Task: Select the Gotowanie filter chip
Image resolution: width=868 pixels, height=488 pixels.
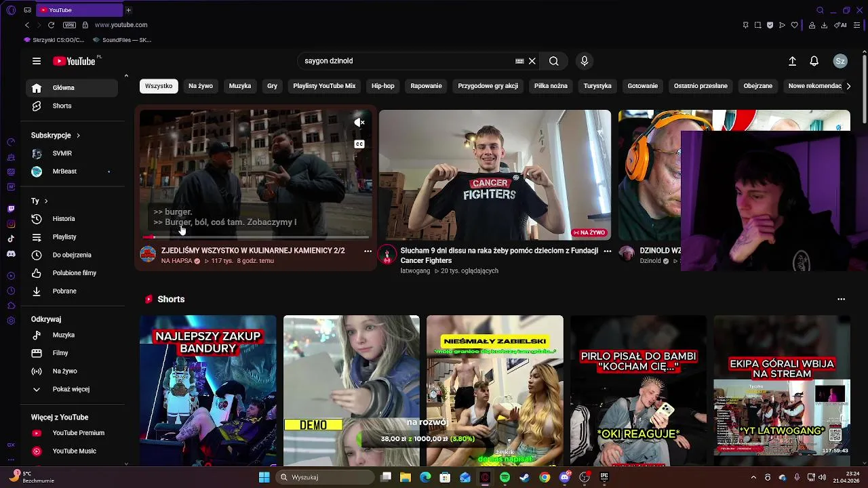Action: point(643,86)
